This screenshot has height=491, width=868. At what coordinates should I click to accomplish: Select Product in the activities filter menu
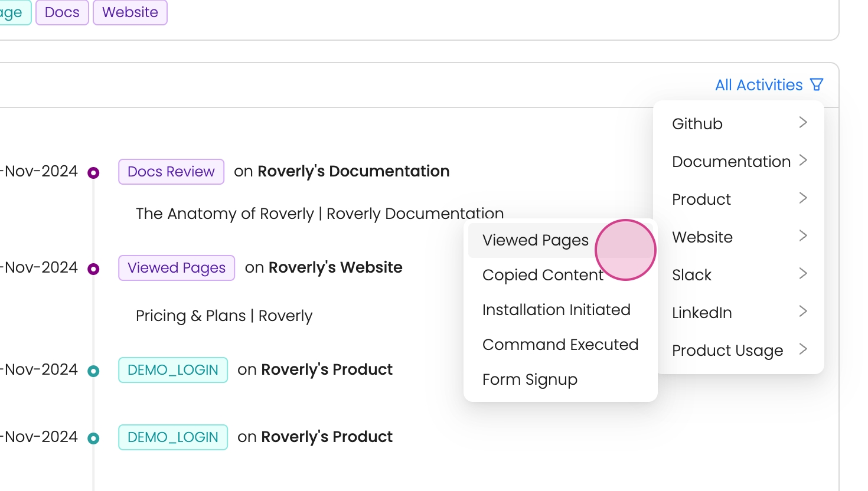point(701,199)
